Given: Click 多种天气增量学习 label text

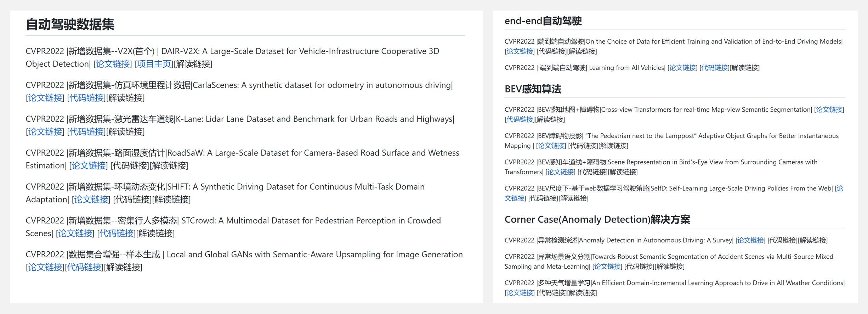Looking at the screenshot, I should 564,283.
